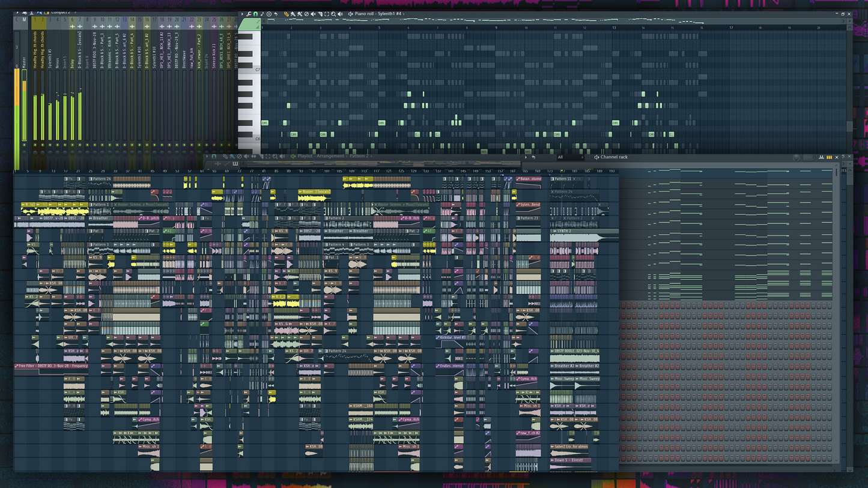Screen dimensions: 868x488
Task: Select the Playlist mute tool
Action: [246, 156]
